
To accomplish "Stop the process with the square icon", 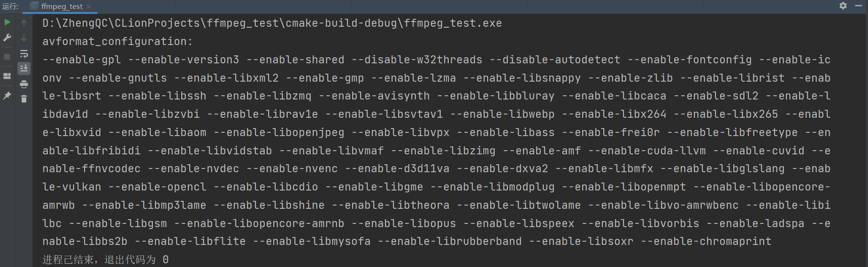I will click(7, 57).
